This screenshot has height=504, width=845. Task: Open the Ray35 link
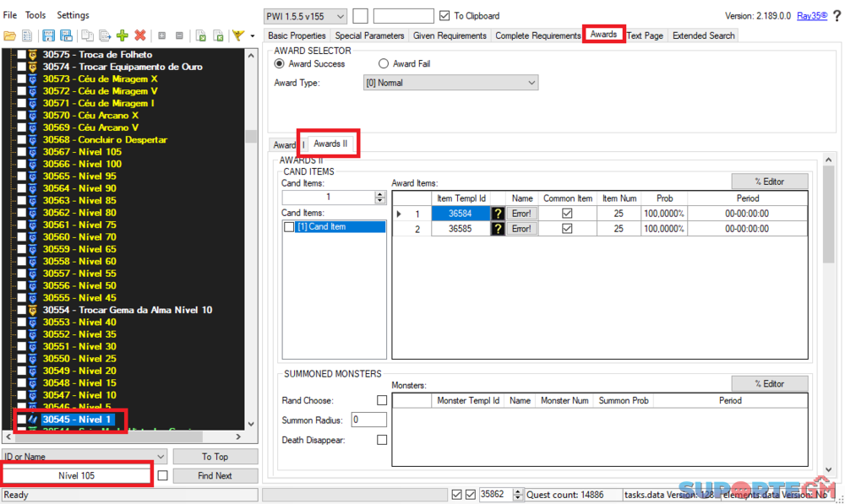812,16
